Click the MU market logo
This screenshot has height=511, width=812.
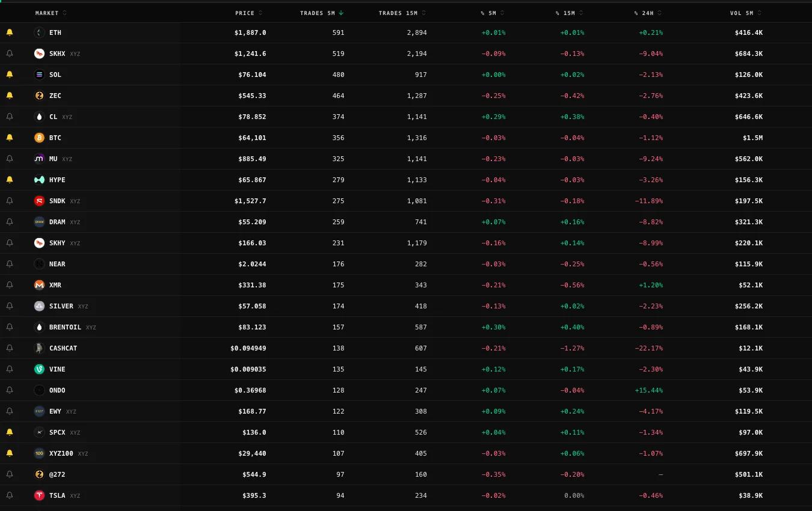(39, 159)
